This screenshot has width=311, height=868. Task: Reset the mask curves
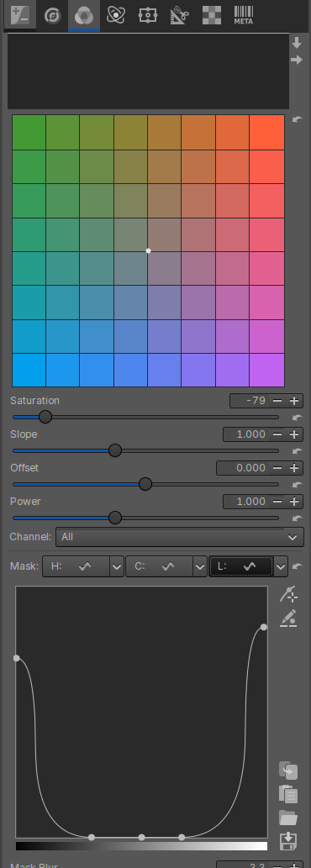298,566
